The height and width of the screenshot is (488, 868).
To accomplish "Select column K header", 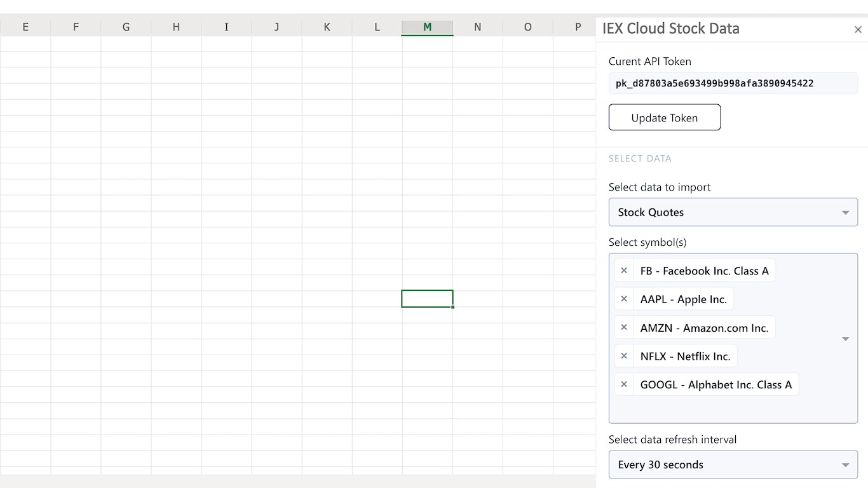I will 327,27.
